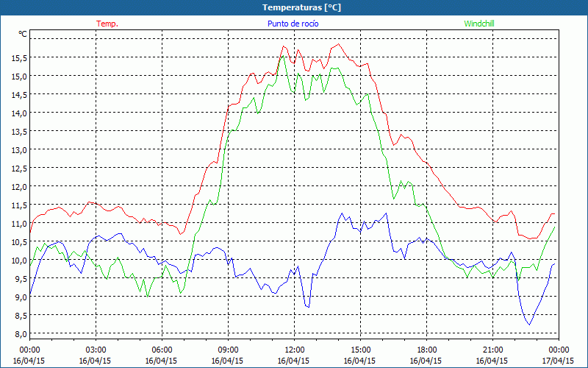588x368 pixels.
Task: Click the 18:00 time axis label
Action: [x=426, y=350]
